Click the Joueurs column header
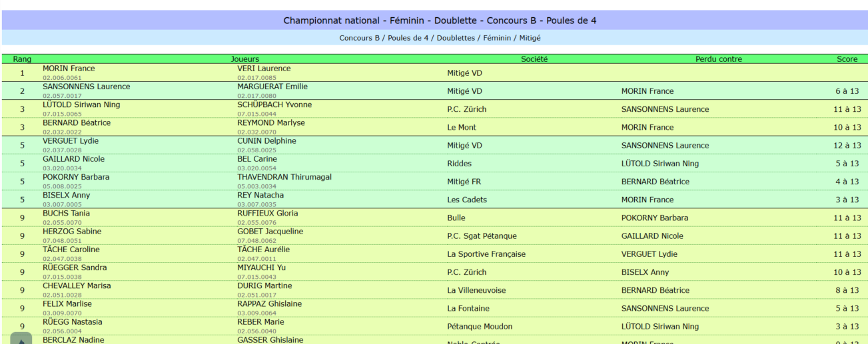Image resolution: width=868 pixels, height=344 pixels. pos(244,59)
